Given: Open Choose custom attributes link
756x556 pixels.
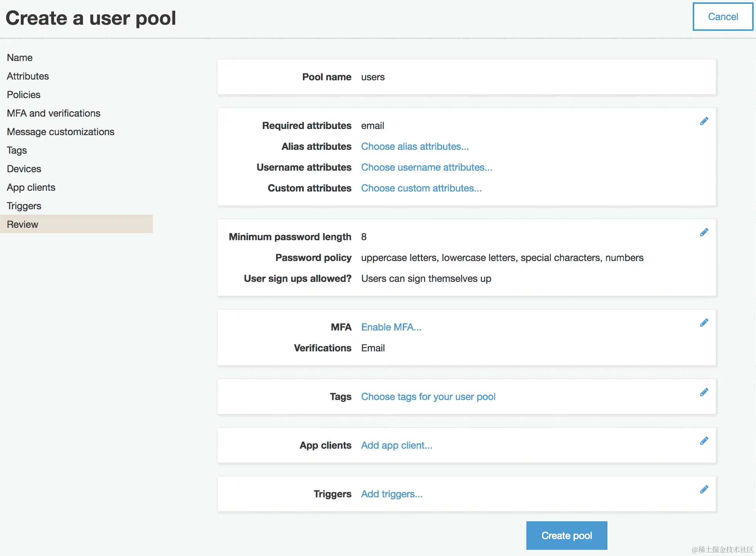Looking at the screenshot, I should [421, 188].
